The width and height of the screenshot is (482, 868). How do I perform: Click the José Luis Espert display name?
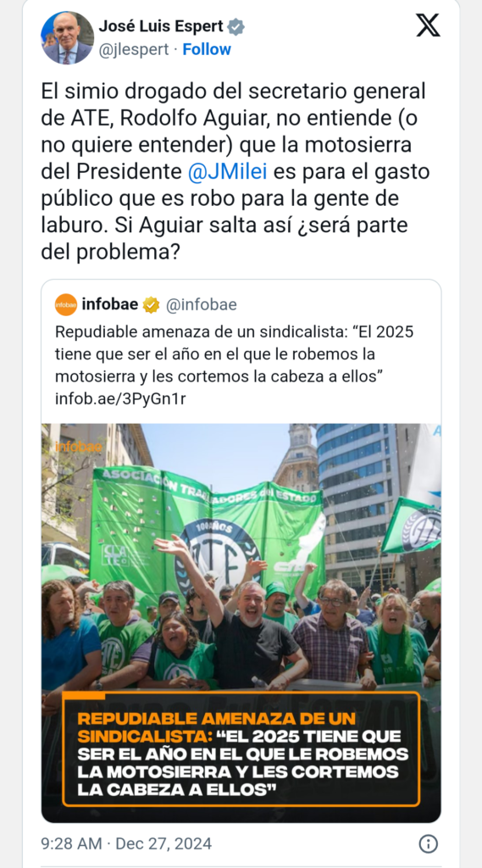pos(161,26)
